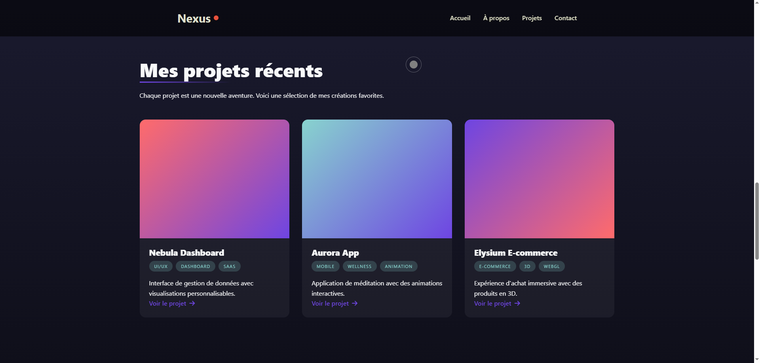Open the Contact nav item
Screen dimensions: 760x363
[566, 18]
